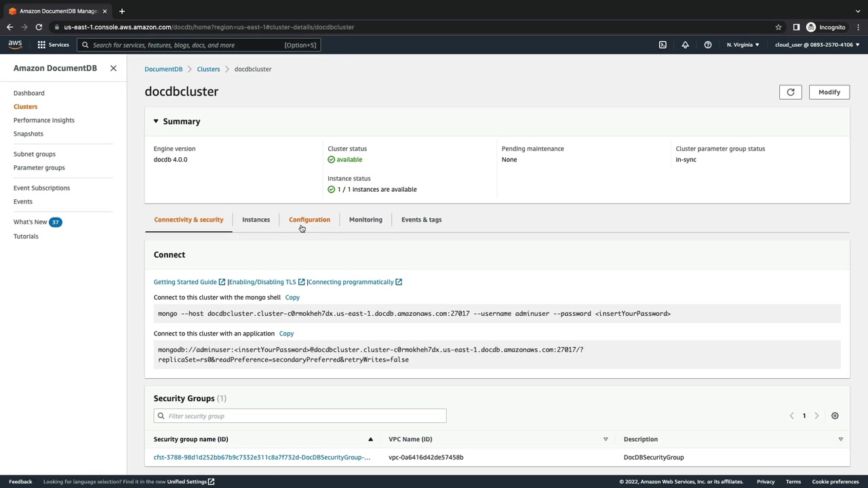
Task: Open Tutorials in the sidebar
Action: (x=26, y=236)
